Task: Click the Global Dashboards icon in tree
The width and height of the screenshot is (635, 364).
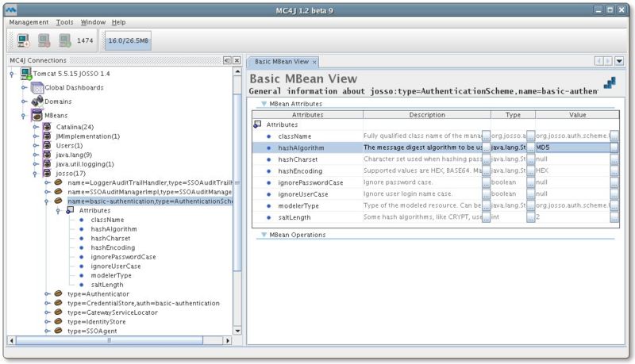Action: tap(37, 88)
